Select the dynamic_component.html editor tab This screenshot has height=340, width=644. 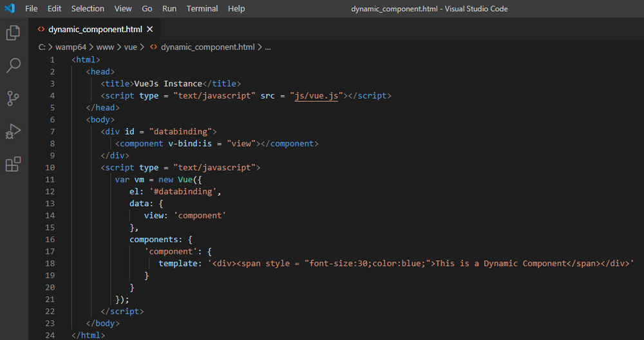click(95, 29)
